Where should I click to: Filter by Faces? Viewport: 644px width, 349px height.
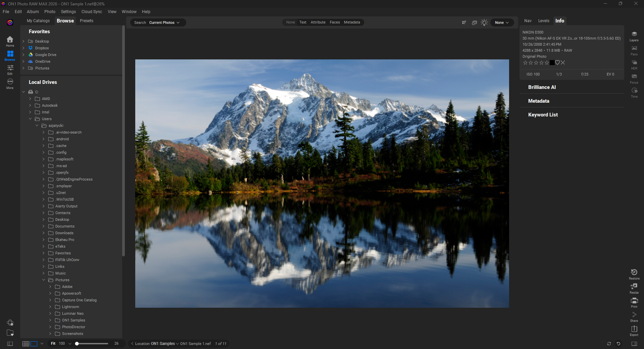(335, 22)
